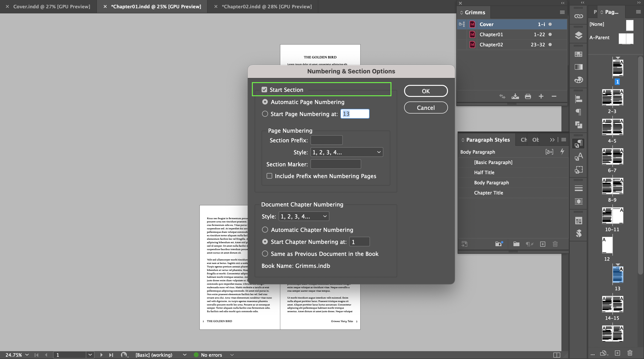Click the OK button
The height and width of the screenshot is (359, 644).
click(426, 91)
